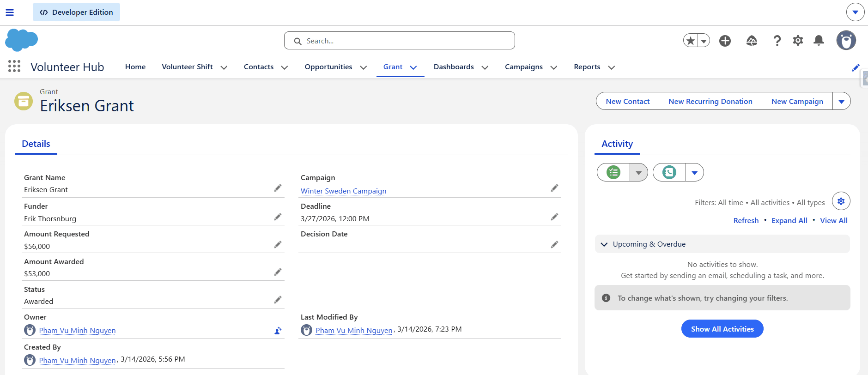The image size is (868, 375).
Task: Open Last Modified By user link
Action: [354, 331]
